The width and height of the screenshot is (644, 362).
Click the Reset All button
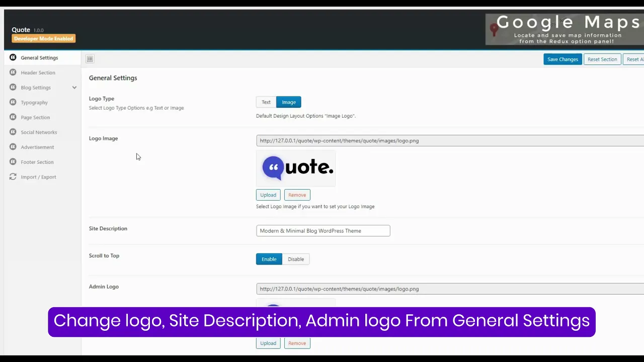tap(633, 59)
